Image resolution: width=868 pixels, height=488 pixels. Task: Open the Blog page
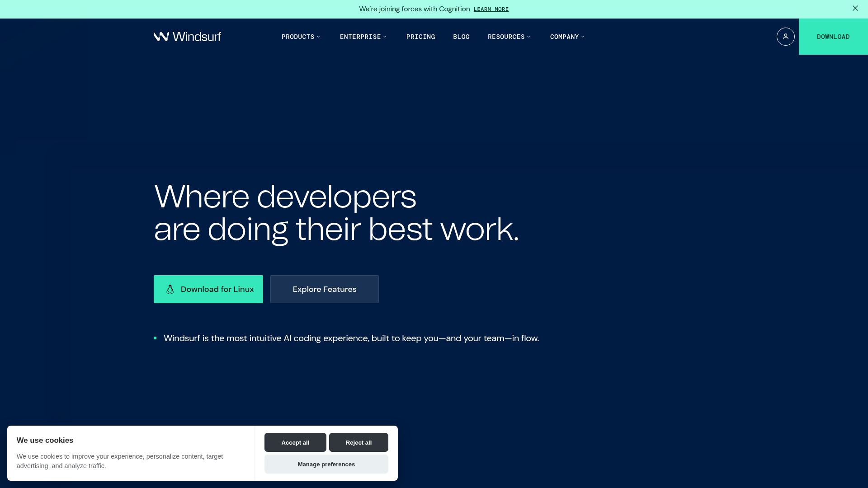(x=461, y=37)
